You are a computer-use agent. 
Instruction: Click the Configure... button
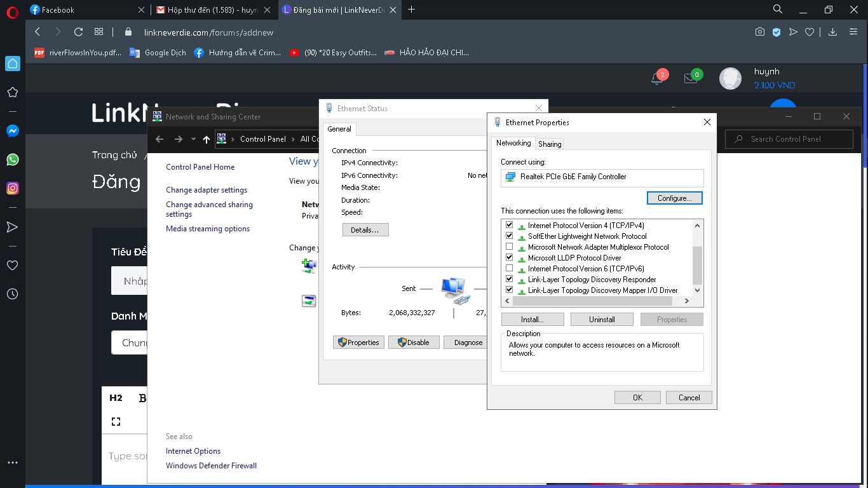point(674,198)
